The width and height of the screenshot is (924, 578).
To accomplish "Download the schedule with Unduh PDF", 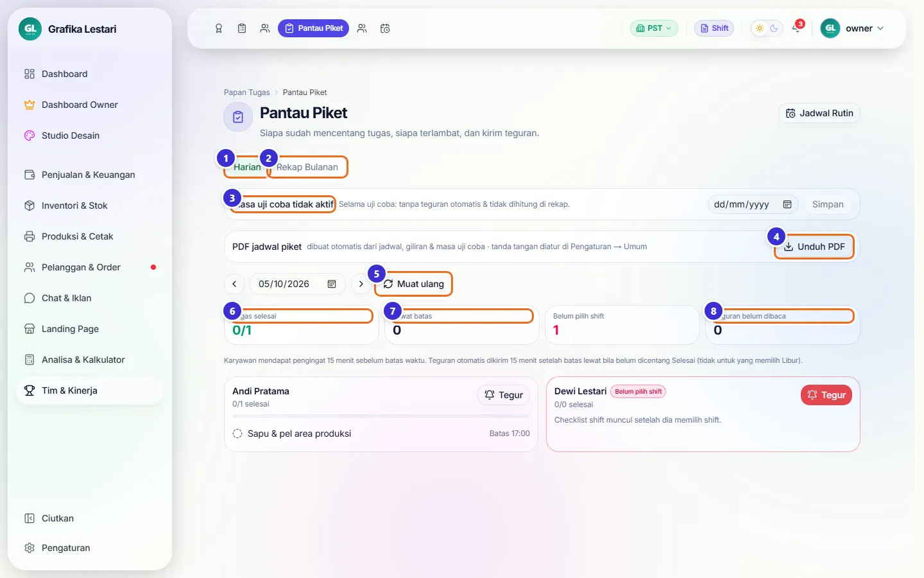I will tap(814, 247).
